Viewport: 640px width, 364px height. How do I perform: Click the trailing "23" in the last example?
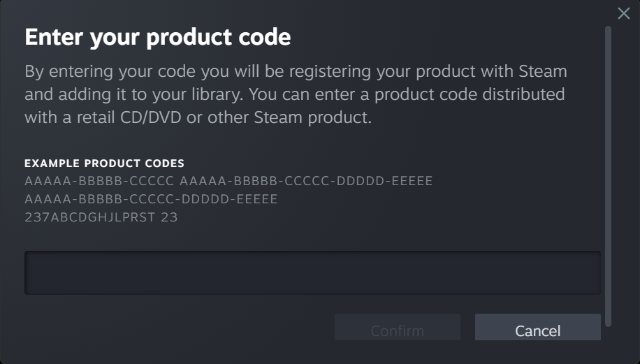point(169,217)
